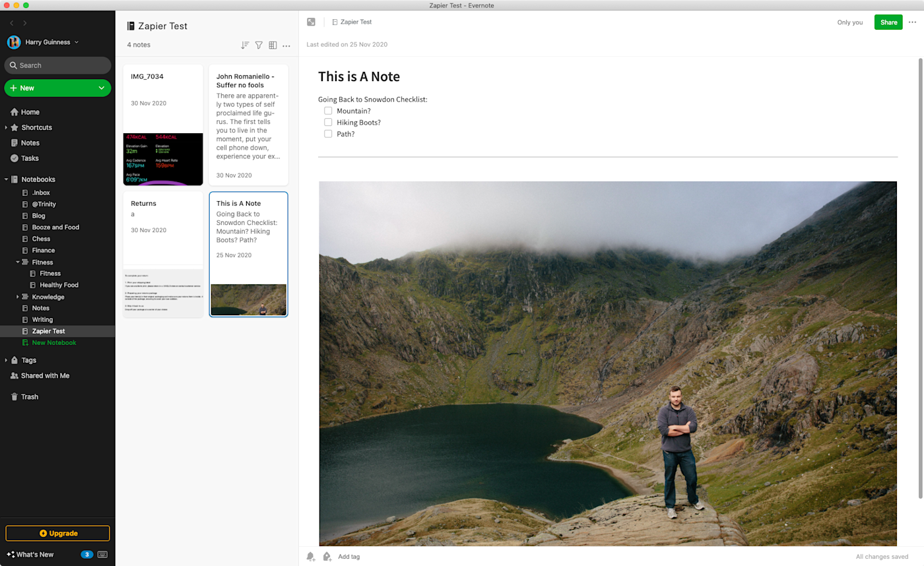Click the add tag icon
This screenshot has height=566, width=924.
[327, 557]
